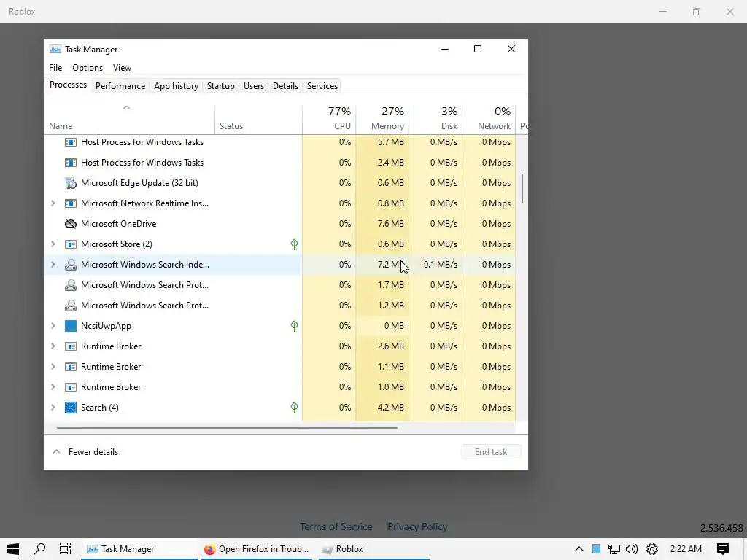This screenshot has height=560, width=747.
Task: Open the notification center icon
Action: pyautogui.click(x=723, y=549)
